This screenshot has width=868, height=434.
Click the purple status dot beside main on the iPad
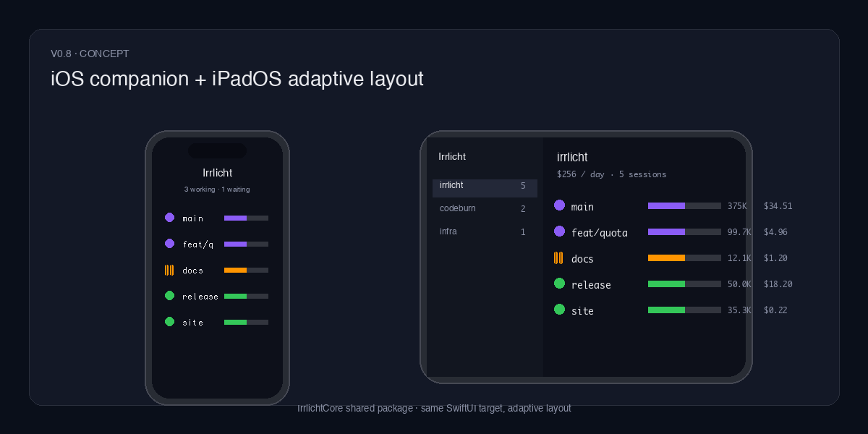click(x=559, y=205)
